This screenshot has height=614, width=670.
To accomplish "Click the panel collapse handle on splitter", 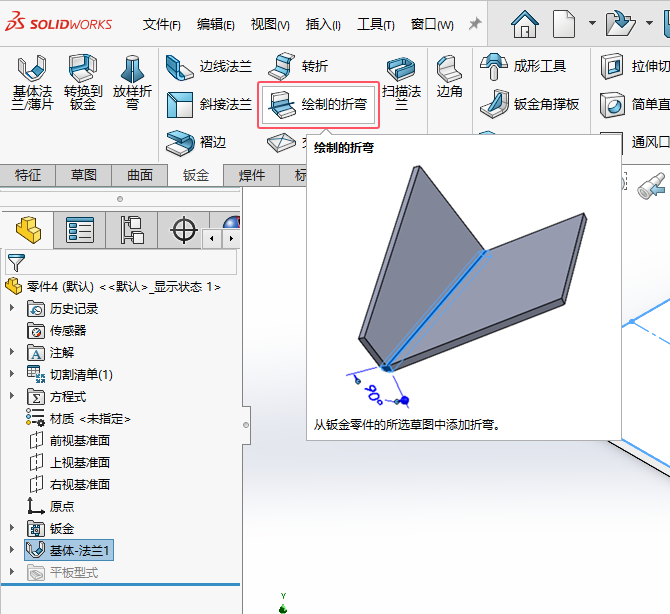I will tap(246, 425).
